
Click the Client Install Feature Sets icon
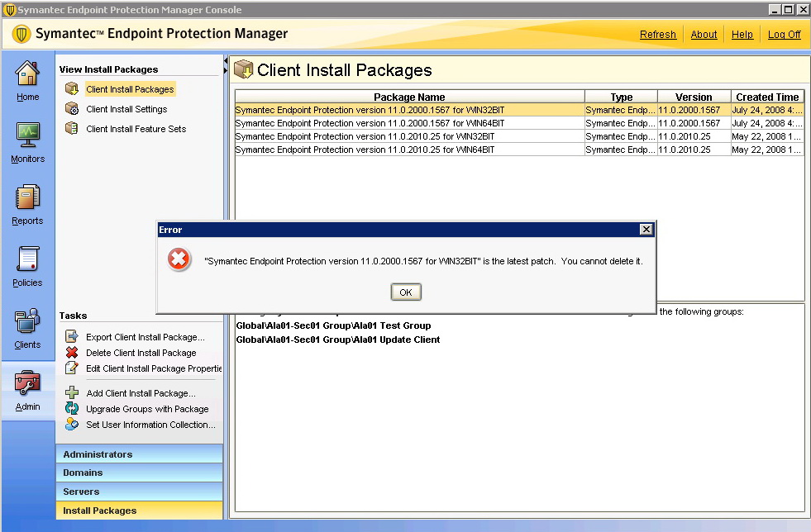72,128
